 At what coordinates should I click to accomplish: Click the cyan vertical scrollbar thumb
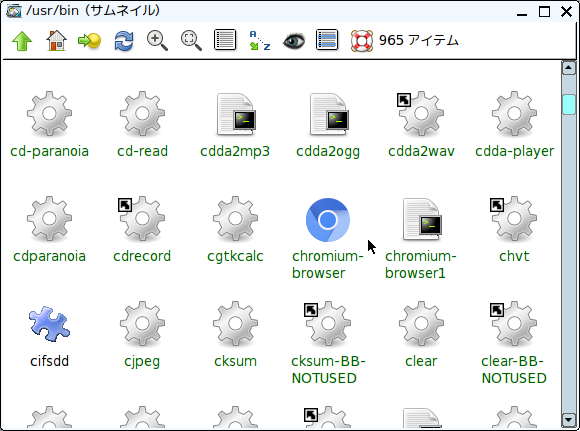(x=568, y=105)
